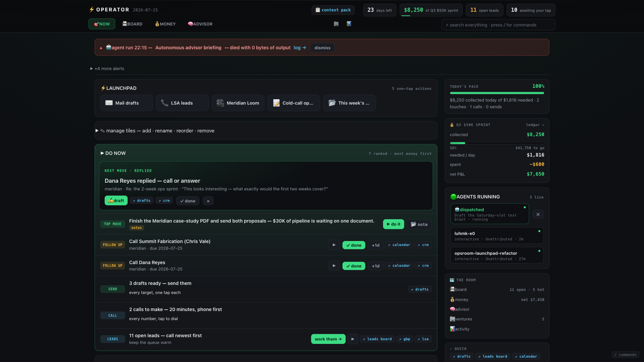644x362 pixels.
Task: Open lsa link in LEADS row
Action: click(423, 339)
